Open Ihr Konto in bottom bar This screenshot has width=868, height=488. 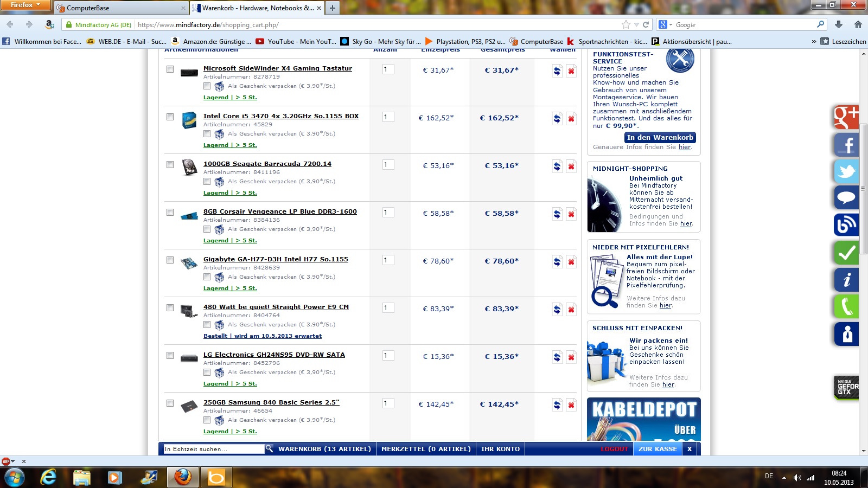tap(500, 449)
